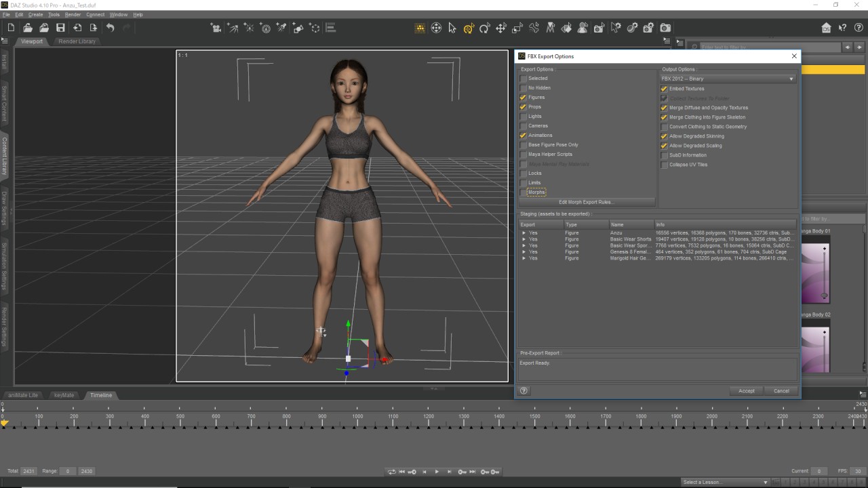Jump to the first frame in timeline
Image resolution: width=868 pixels, height=488 pixels.
click(402, 472)
